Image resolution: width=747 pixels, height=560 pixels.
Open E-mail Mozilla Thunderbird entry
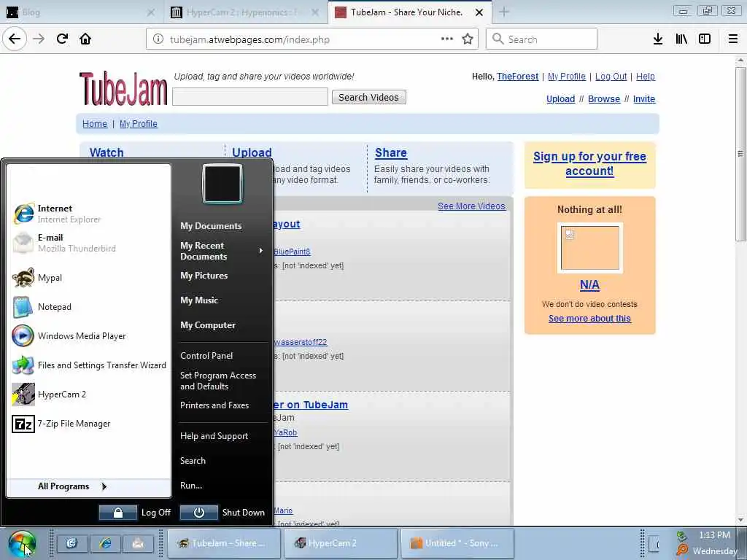pos(89,243)
